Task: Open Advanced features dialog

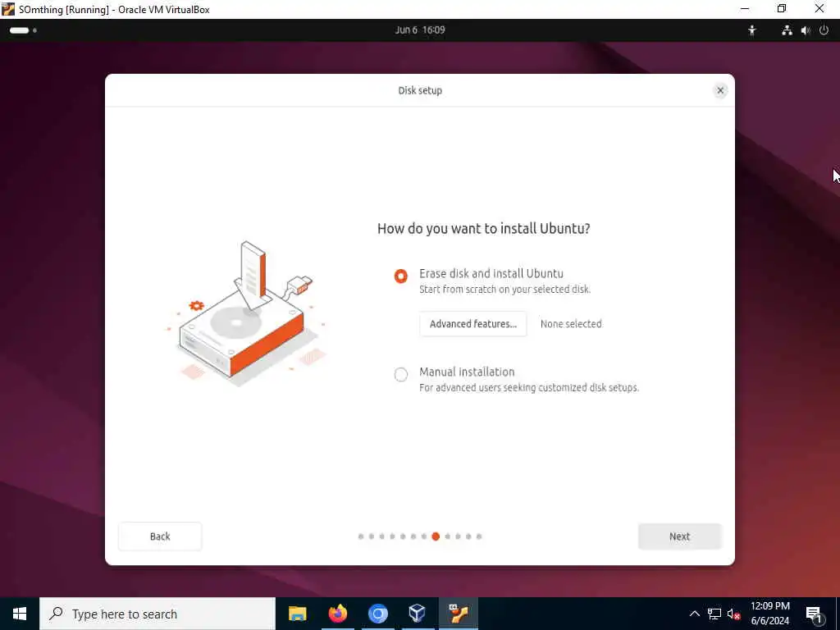Action: [473, 323]
